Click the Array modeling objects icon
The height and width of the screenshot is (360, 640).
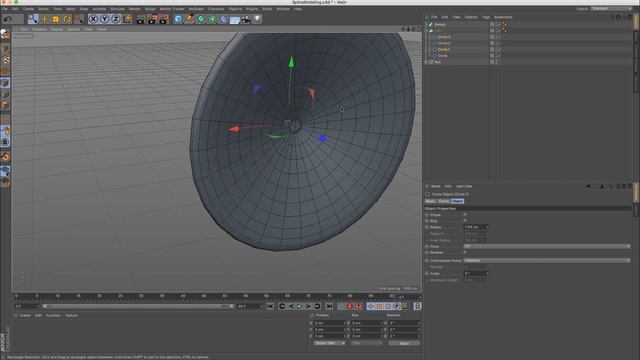tap(212, 19)
